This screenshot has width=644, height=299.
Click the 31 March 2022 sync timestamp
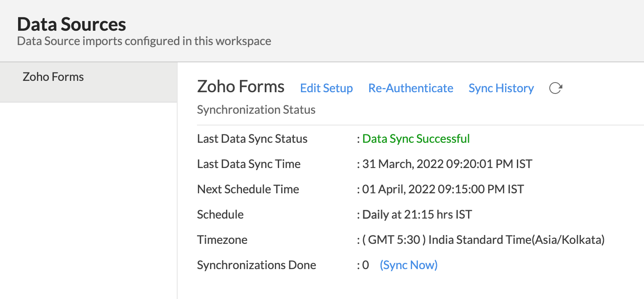coord(447,164)
